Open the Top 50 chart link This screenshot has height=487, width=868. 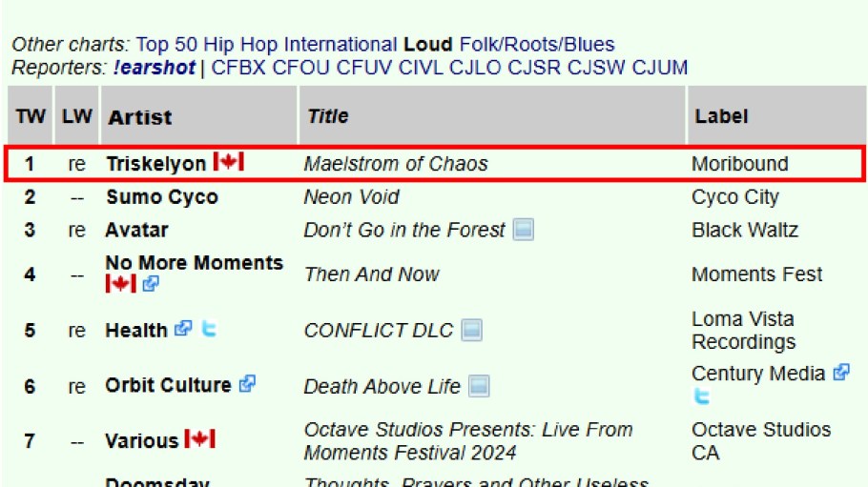point(165,45)
